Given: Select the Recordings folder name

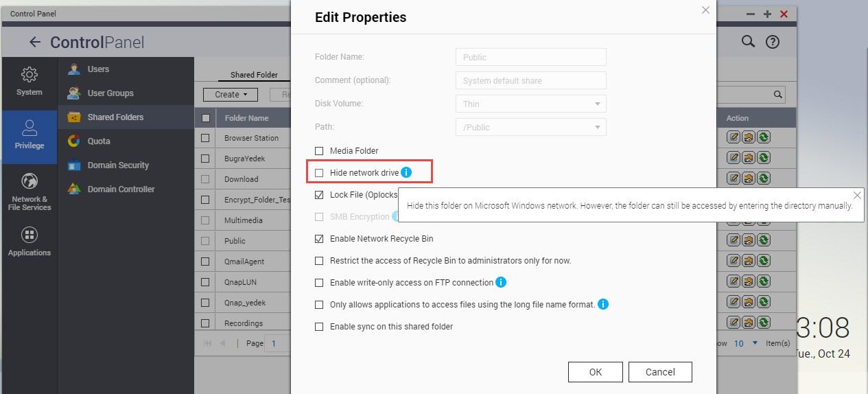Looking at the screenshot, I should [x=244, y=323].
